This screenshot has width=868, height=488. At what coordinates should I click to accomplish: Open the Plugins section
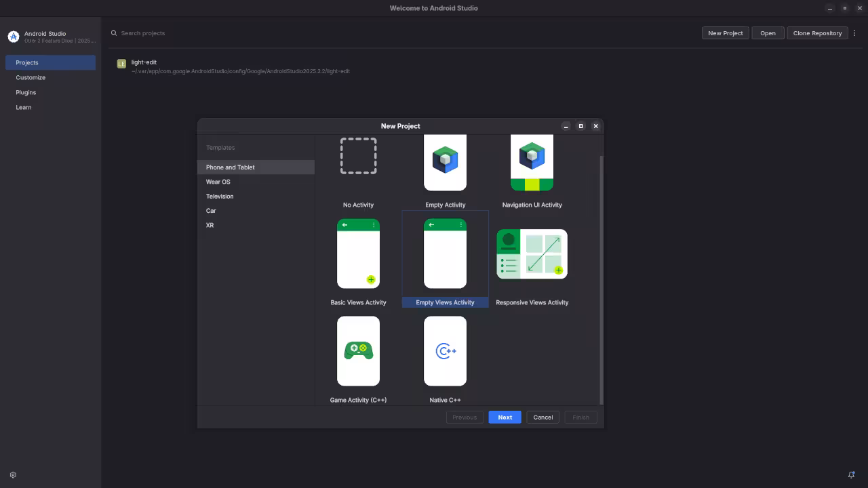pos(26,92)
